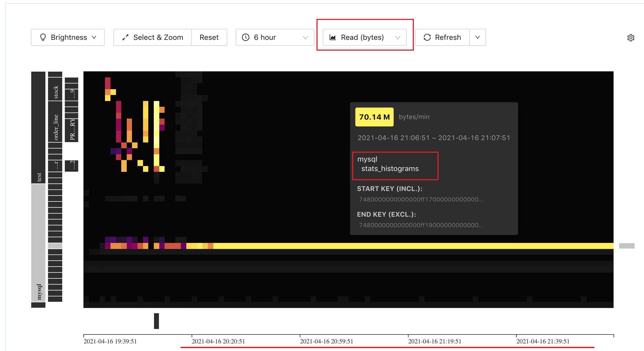The image size is (644, 351).
Task: Click the 2021-04-16 20:59:51 time axis label
Action: [326, 341]
